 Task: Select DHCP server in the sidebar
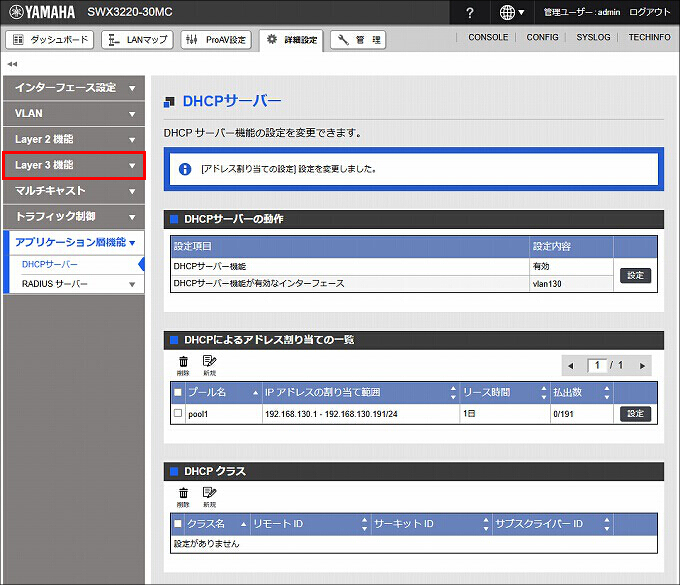76,265
